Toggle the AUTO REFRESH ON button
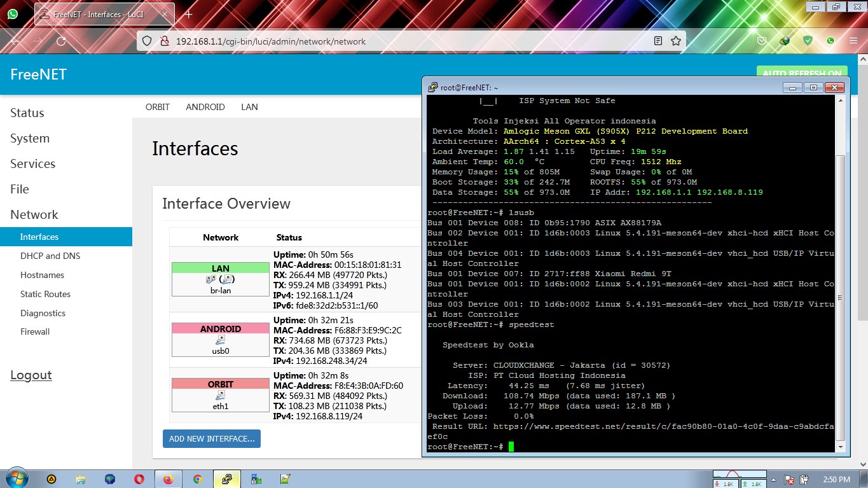This screenshot has height=488, width=868. 803,74
